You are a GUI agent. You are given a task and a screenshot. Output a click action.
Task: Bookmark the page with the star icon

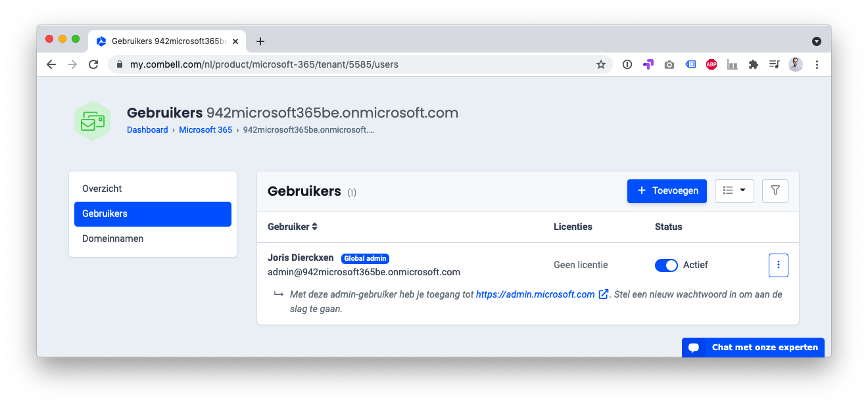coord(600,64)
